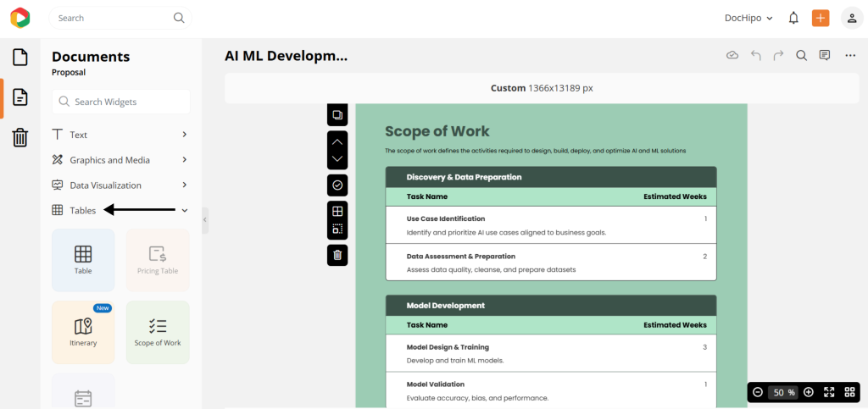
Task: Click 'Evaluate accuracy, bias, and performance.' text
Action: [478, 398]
